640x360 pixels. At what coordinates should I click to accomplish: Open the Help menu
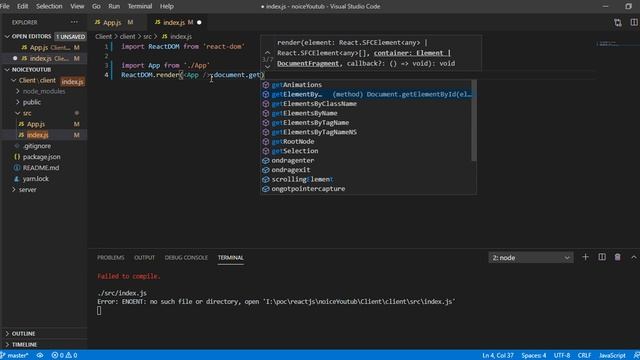pyautogui.click(x=167, y=6)
